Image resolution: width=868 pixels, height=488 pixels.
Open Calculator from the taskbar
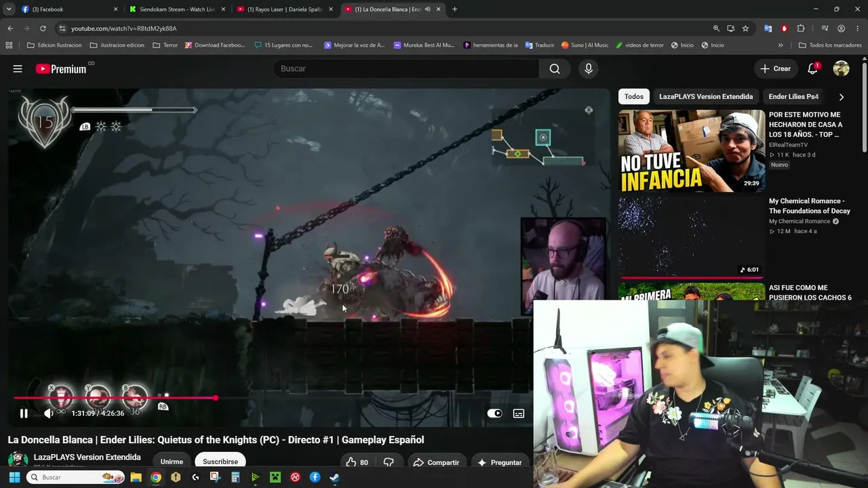[x=235, y=477]
